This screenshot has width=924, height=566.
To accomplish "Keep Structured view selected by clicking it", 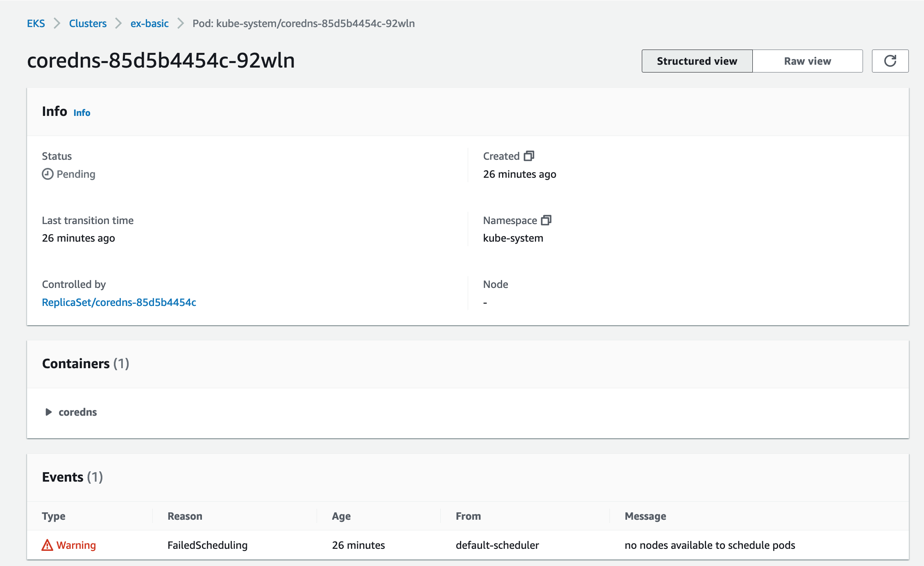I will point(696,61).
